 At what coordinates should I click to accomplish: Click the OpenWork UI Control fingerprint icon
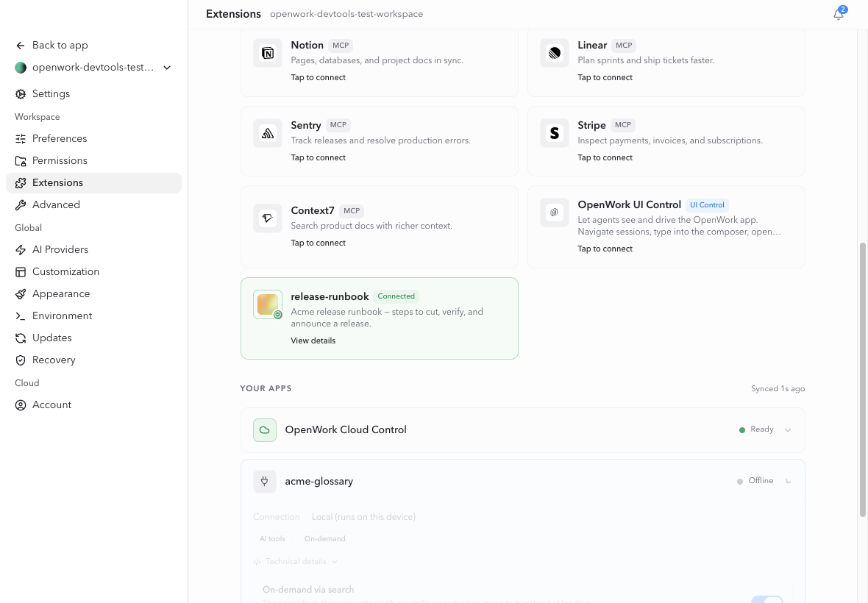(555, 213)
